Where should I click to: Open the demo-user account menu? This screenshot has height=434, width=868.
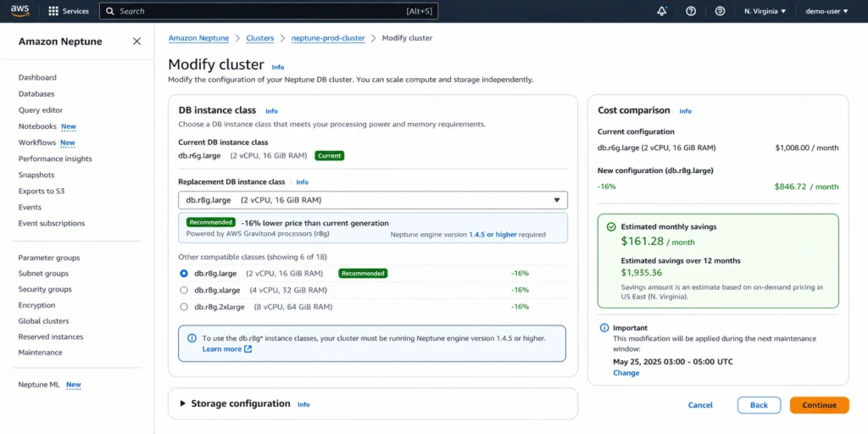(x=826, y=11)
